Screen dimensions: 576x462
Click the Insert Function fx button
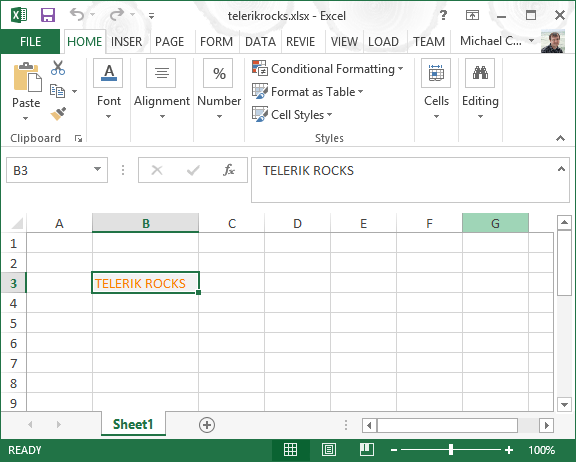tap(229, 170)
